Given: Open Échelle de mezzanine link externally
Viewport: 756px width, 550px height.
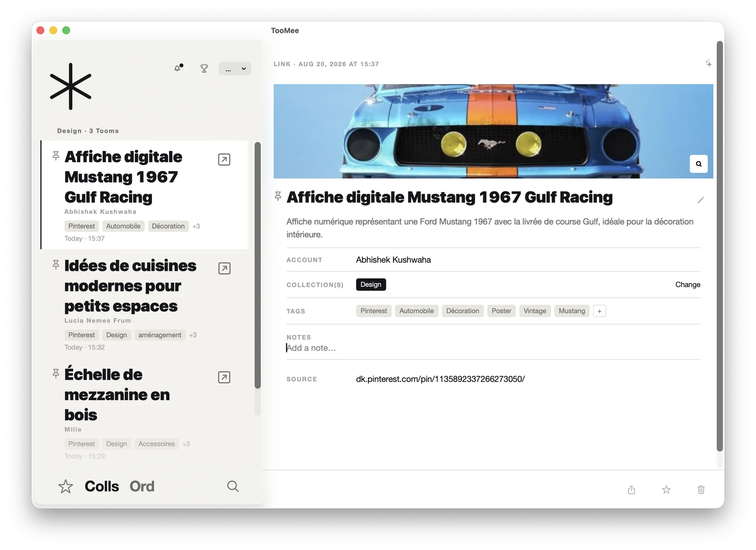Looking at the screenshot, I should coord(224,377).
